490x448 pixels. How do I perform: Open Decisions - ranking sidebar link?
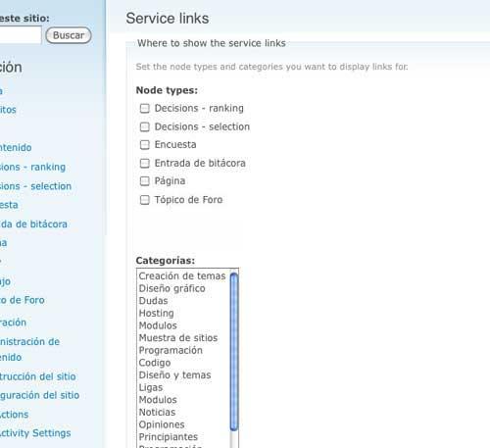pos(32,167)
